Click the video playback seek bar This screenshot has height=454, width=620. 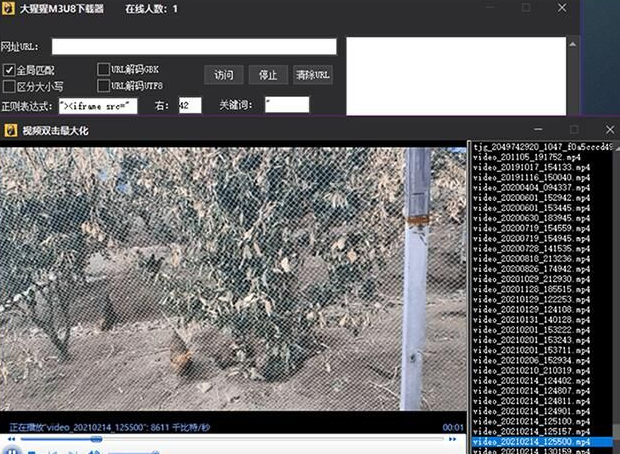(x=230, y=438)
